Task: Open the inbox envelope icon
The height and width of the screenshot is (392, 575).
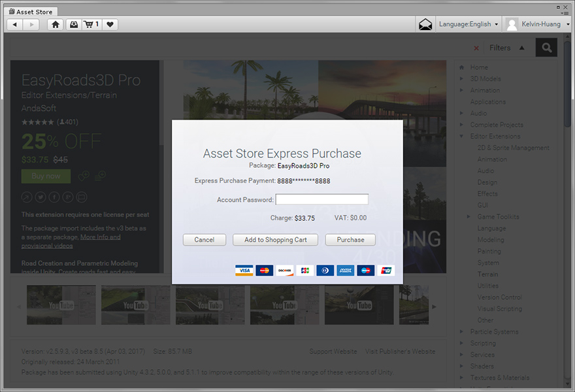Action: coord(425,24)
